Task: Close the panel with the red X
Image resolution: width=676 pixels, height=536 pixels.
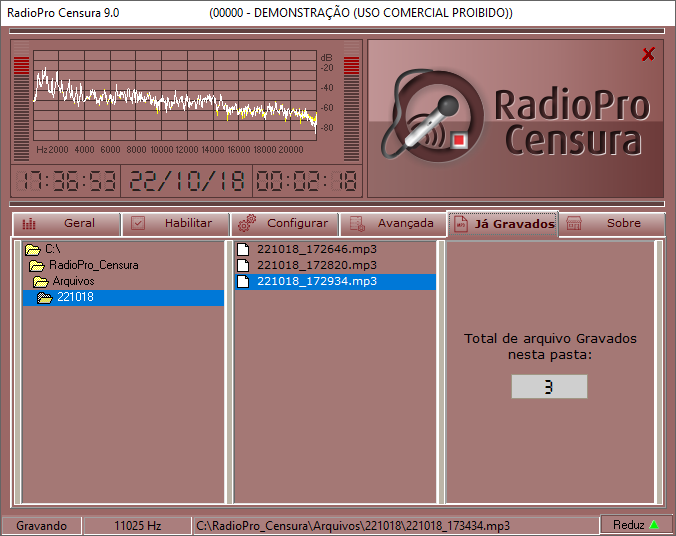Action: pos(648,54)
